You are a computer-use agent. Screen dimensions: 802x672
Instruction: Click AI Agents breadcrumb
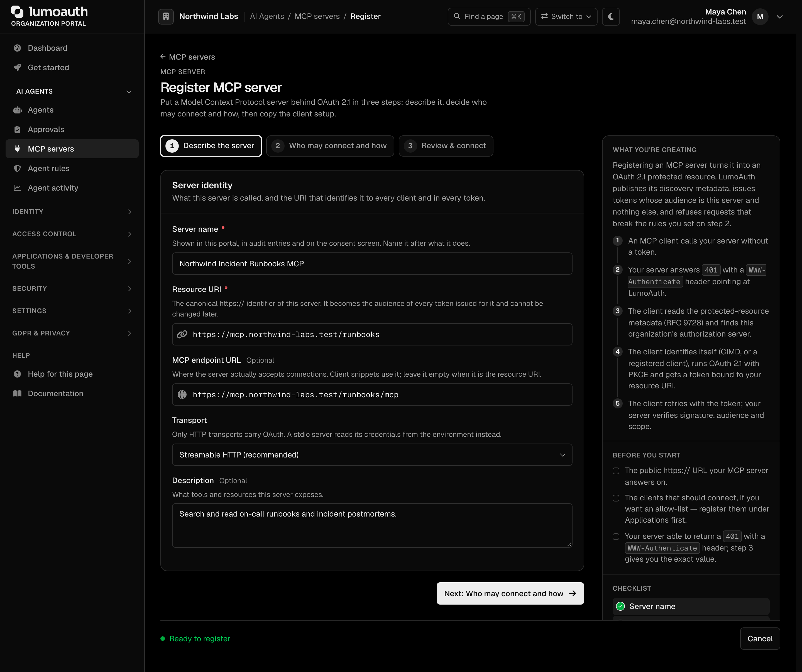coord(267,16)
